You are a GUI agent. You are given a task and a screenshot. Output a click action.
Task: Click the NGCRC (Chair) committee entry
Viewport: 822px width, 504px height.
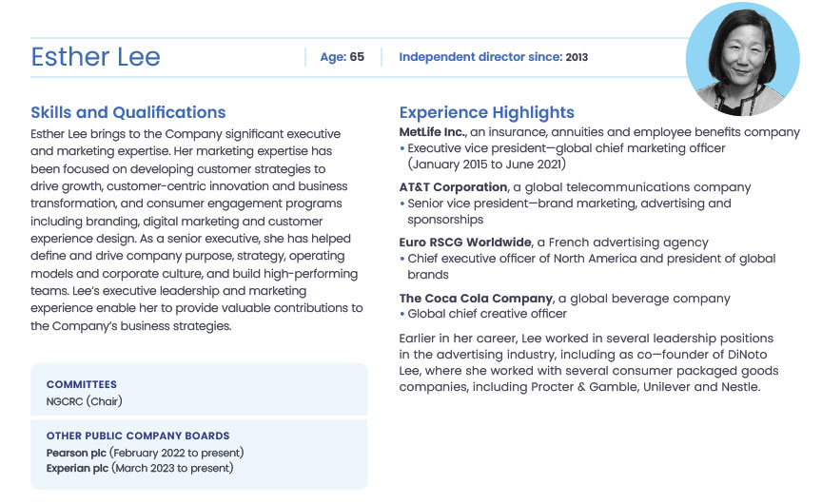point(85,401)
